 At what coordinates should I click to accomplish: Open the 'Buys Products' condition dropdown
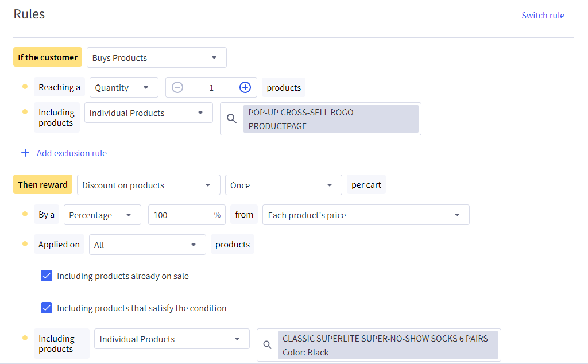pyautogui.click(x=156, y=58)
